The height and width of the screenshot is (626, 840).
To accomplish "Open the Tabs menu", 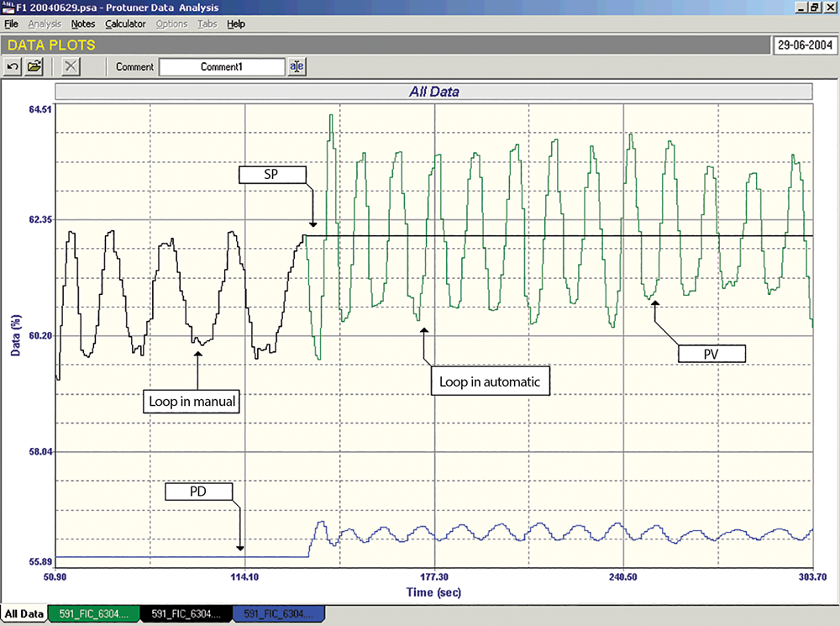I will click(207, 24).
